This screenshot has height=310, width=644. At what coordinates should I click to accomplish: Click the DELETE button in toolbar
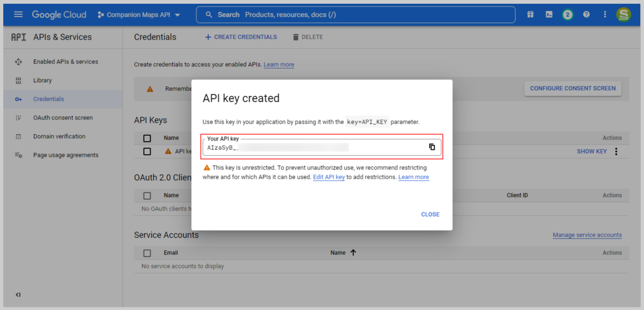308,37
